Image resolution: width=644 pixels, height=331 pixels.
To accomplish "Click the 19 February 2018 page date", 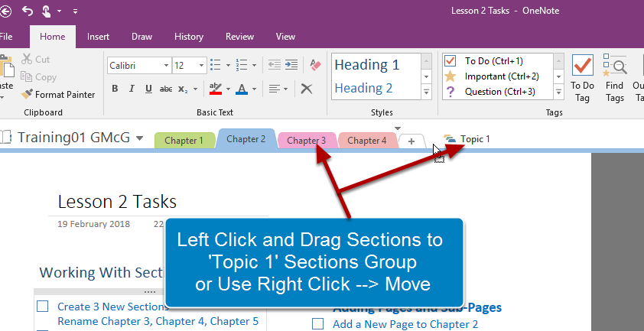I will click(93, 224).
